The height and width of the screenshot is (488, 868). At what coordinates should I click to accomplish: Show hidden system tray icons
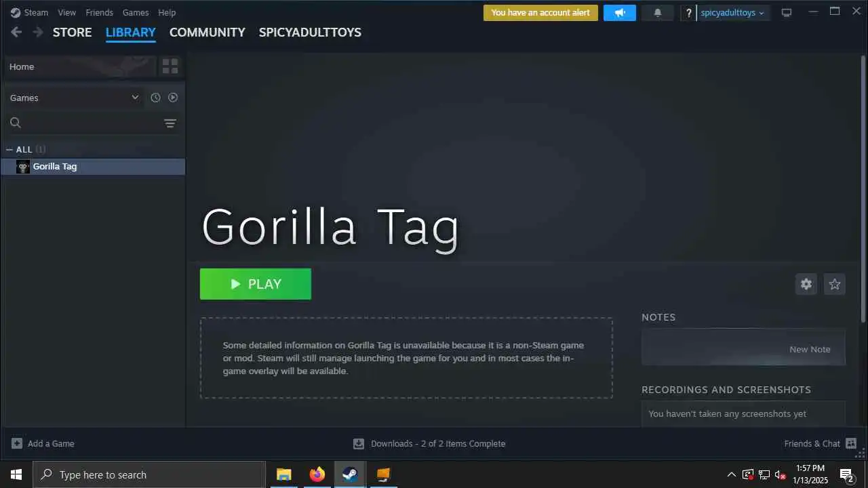(x=731, y=474)
